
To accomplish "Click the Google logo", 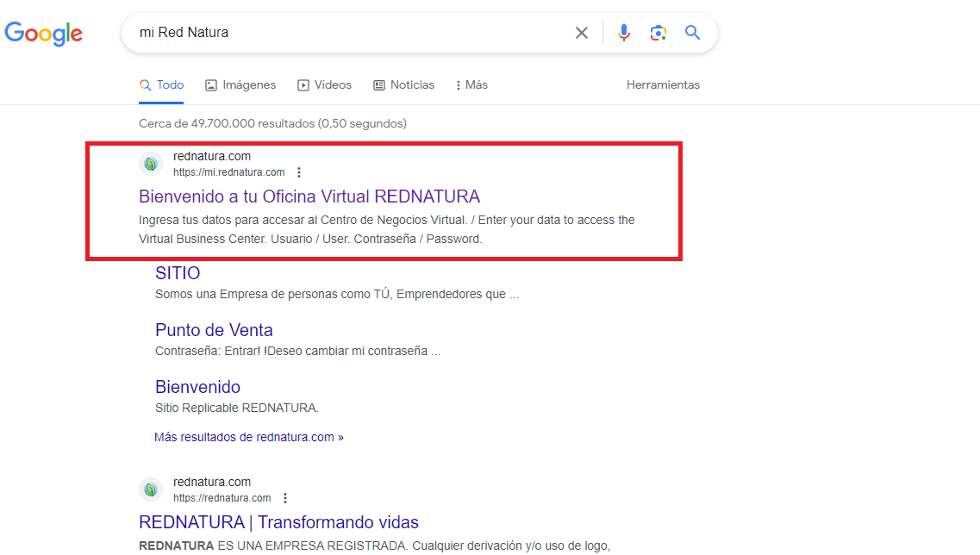I will click(43, 34).
